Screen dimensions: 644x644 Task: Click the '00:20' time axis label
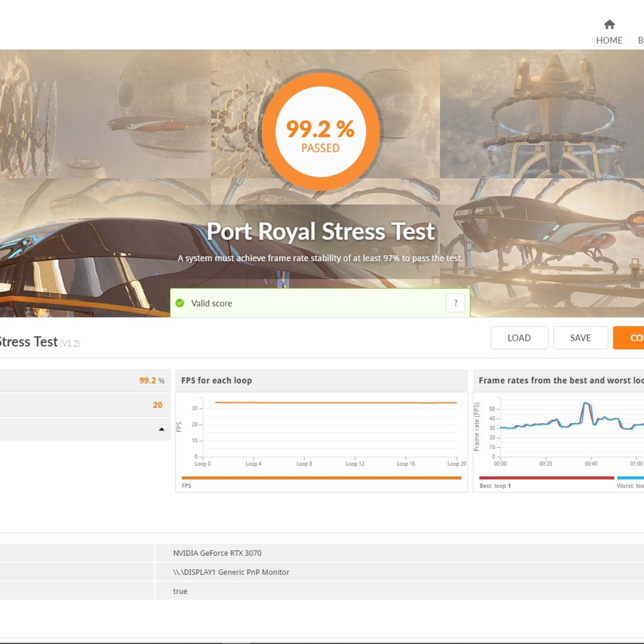546,464
